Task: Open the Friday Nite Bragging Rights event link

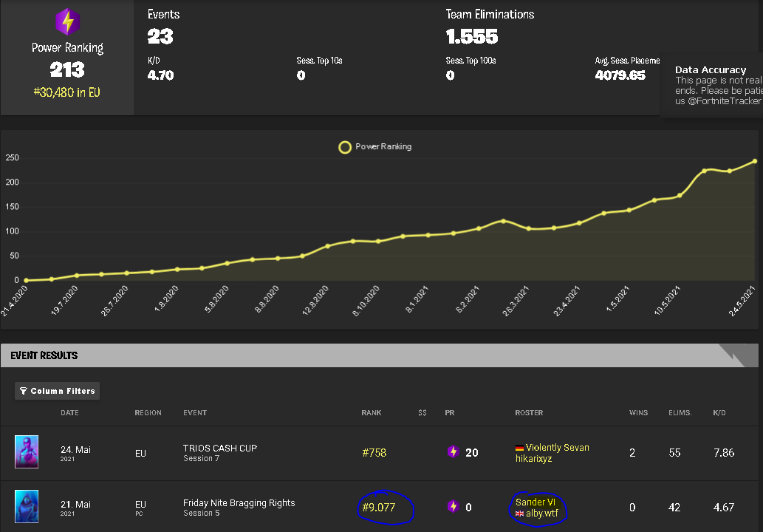Action: 239,502
